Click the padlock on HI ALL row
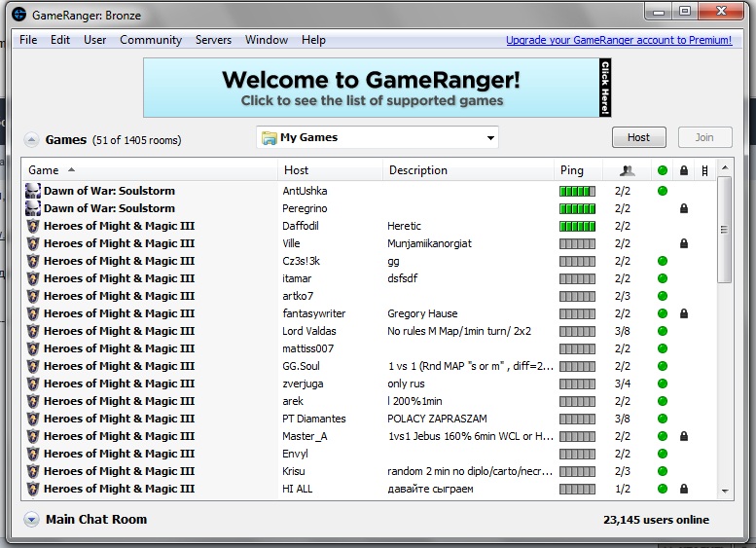This screenshot has height=548, width=756. (x=684, y=489)
